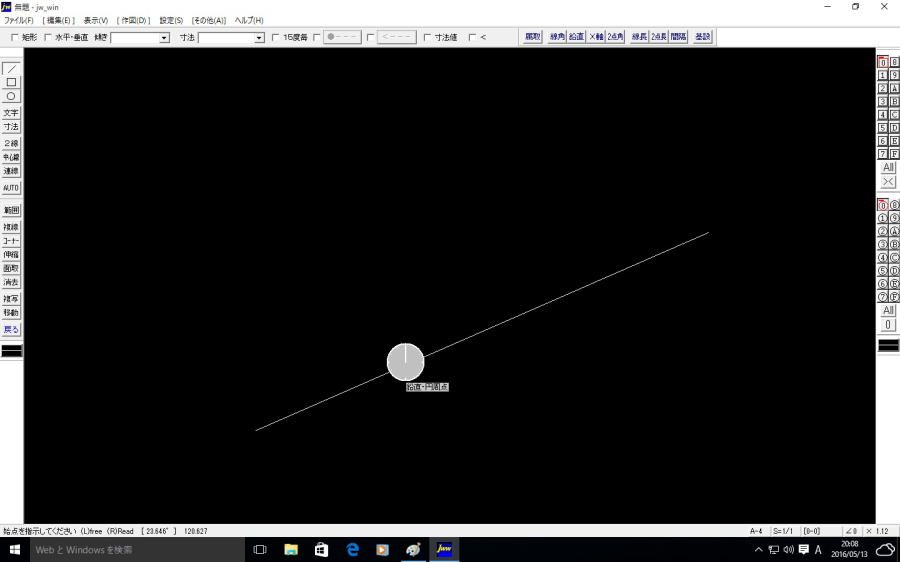Open the ∠0 axis angle setting
The image size is (900, 562).
pyautogui.click(x=852, y=531)
